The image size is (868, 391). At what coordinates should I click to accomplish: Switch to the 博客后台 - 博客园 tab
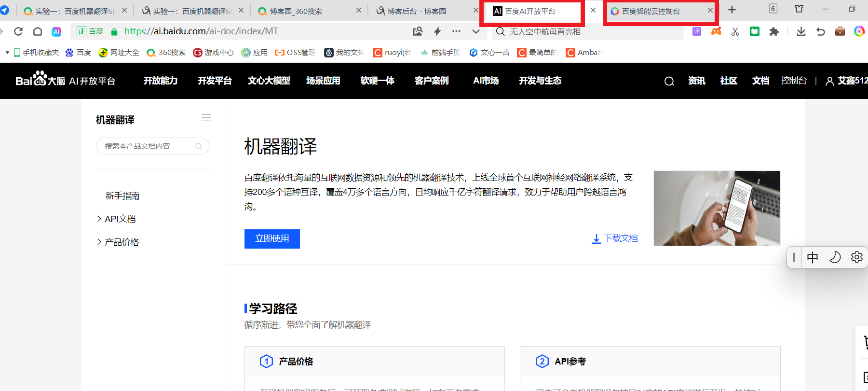point(417,11)
